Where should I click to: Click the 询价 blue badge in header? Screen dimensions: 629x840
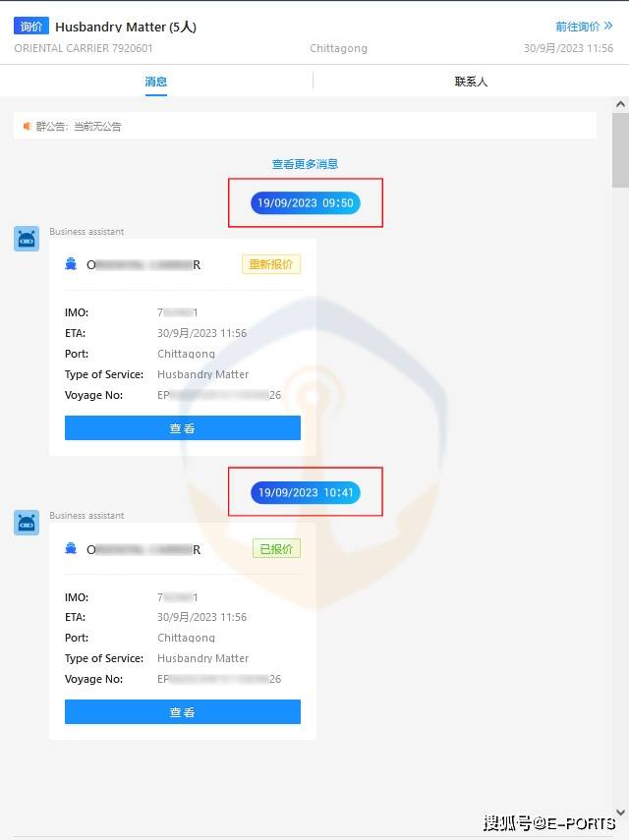point(31,26)
